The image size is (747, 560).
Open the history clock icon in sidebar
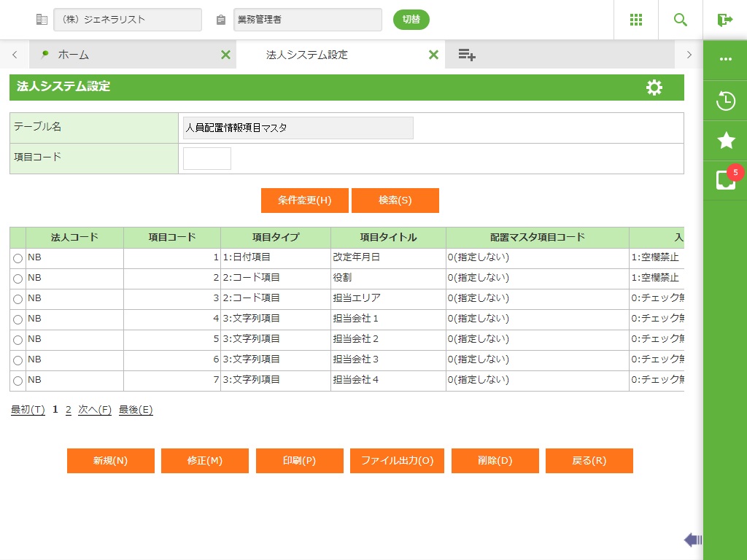click(x=725, y=101)
